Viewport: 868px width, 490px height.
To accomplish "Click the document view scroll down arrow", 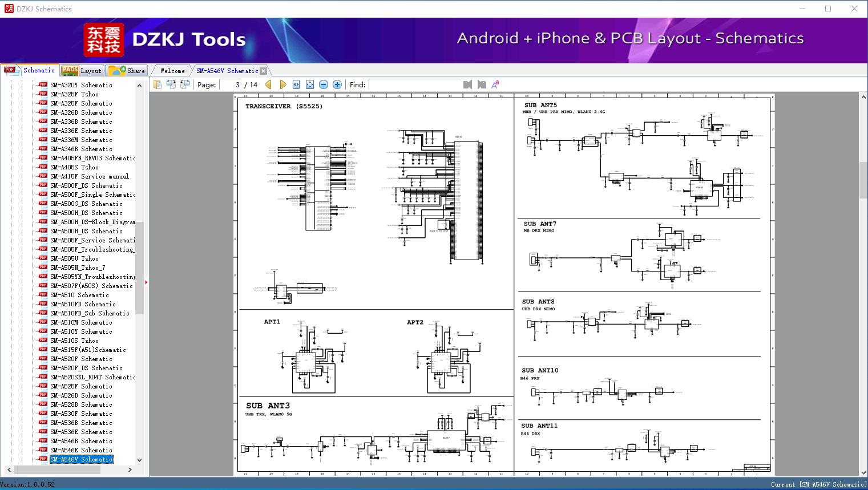I will pos(863,472).
